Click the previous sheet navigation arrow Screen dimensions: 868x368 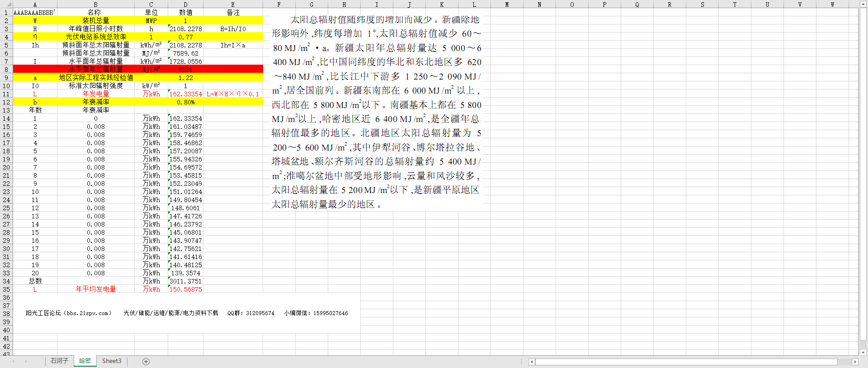14,361
